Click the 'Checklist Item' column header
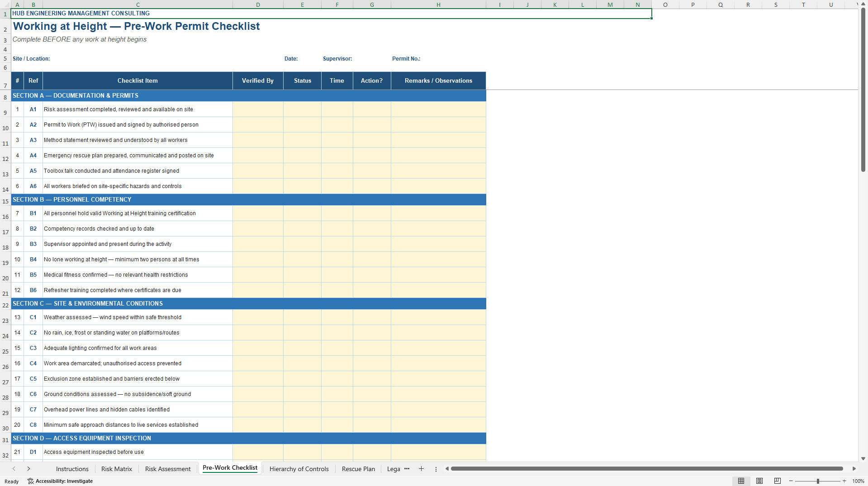This screenshot has height=486, width=868. (x=138, y=81)
